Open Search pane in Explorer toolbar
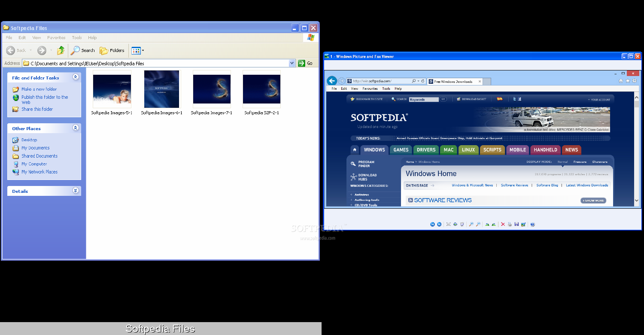644x335 pixels. click(x=83, y=50)
